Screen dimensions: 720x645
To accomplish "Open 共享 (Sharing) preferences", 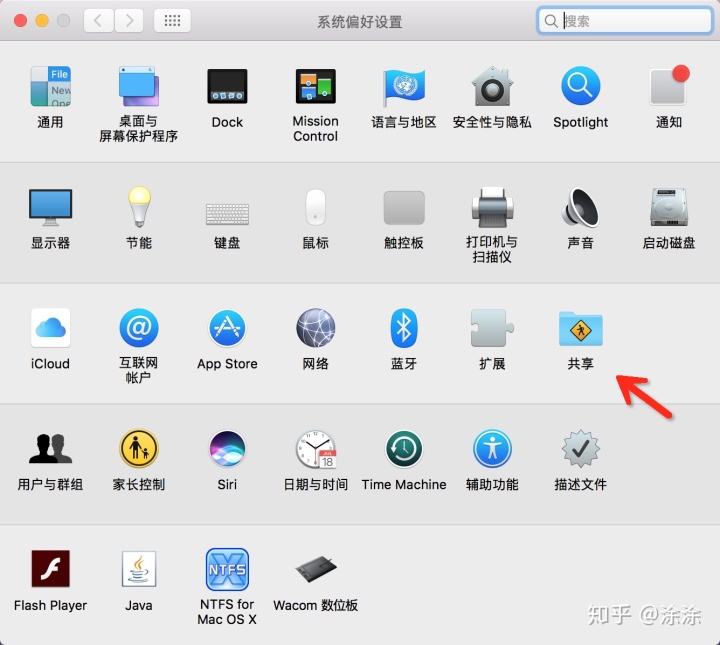I will [580, 329].
